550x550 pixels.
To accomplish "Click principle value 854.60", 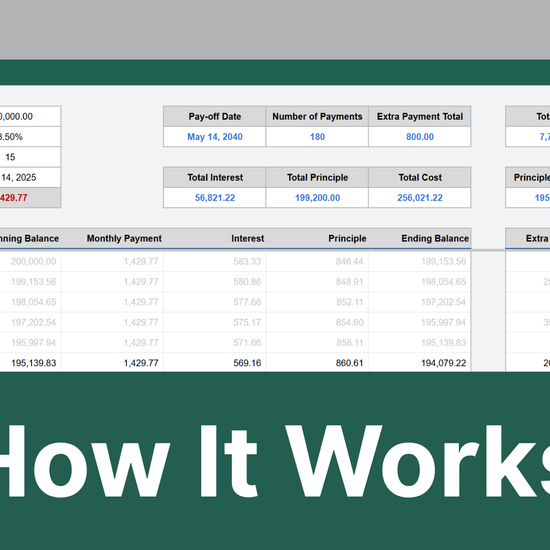I will 349,322.
